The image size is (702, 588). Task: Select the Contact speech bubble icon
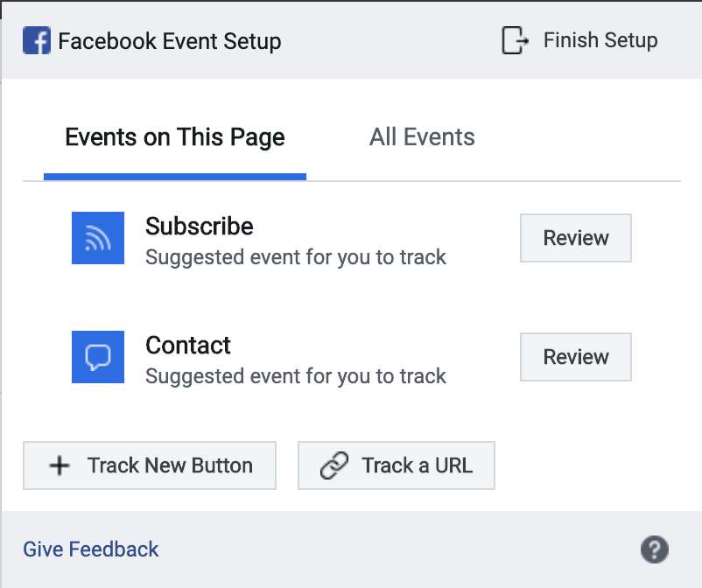tap(98, 357)
